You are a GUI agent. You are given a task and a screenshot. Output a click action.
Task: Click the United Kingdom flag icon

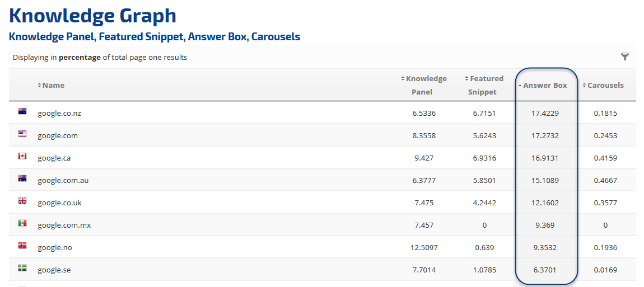(22, 201)
